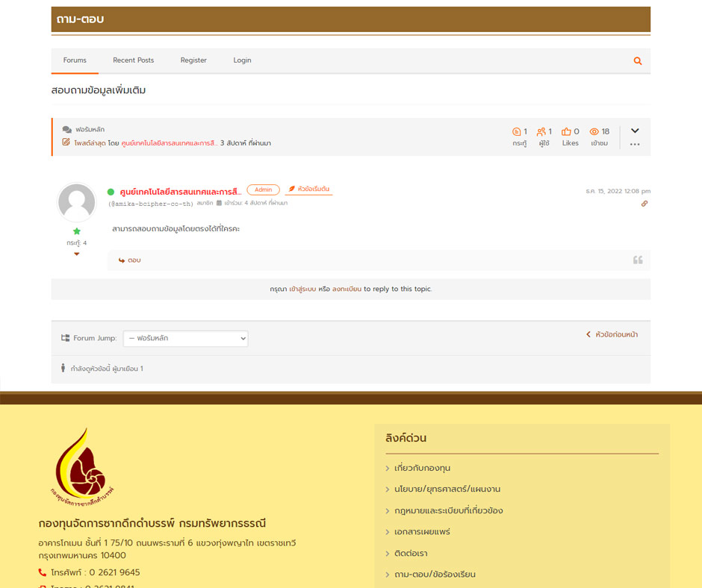Open the Register tab
Image resolution: width=702 pixels, height=588 pixels.
point(193,60)
